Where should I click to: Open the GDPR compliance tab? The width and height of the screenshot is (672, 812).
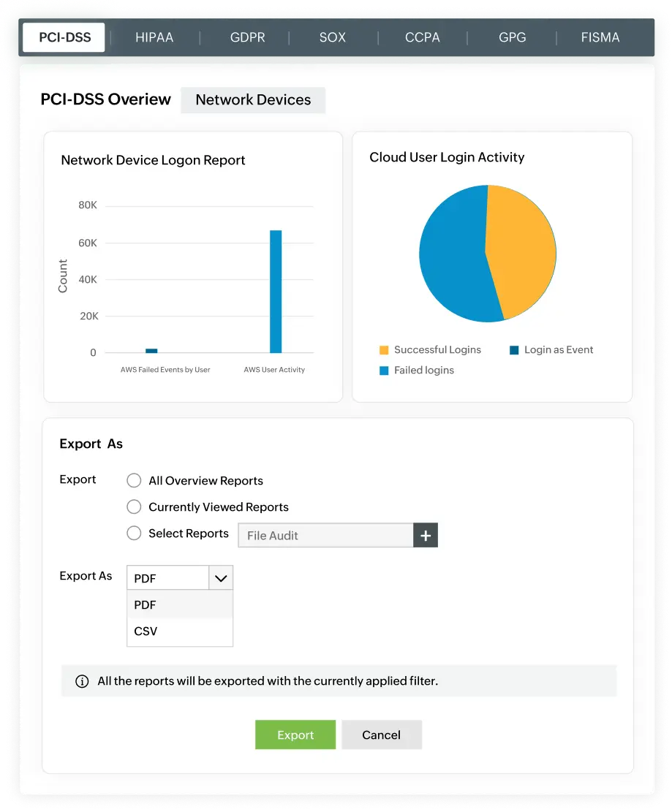click(246, 37)
